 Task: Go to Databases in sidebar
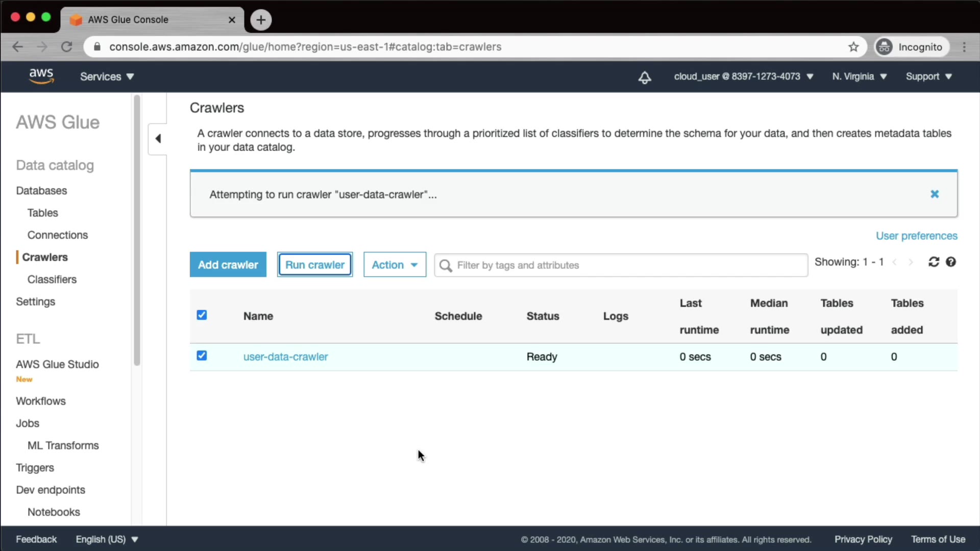click(x=41, y=190)
